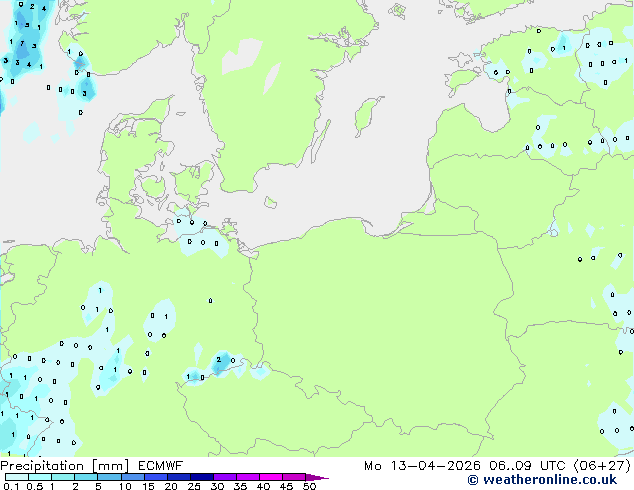Click the '06..09 UTC' time range
The width and height of the screenshot is (634, 490).
[528, 466]
